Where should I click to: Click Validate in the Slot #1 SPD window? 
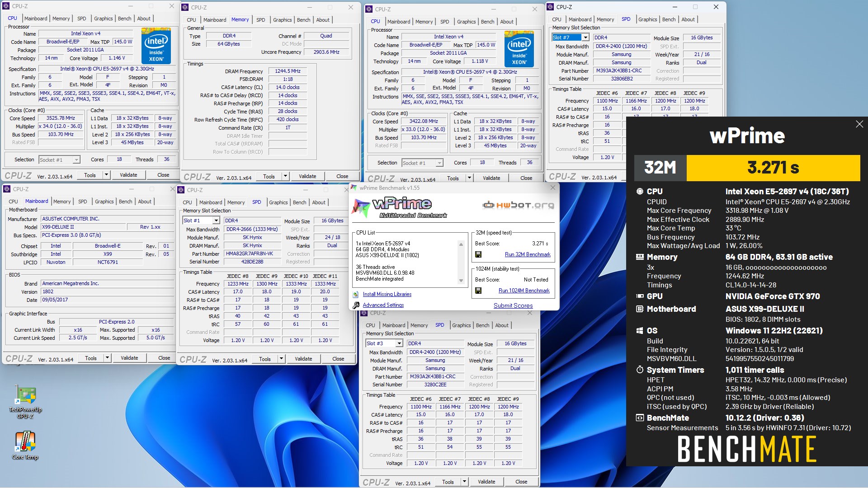click(303, 359)
